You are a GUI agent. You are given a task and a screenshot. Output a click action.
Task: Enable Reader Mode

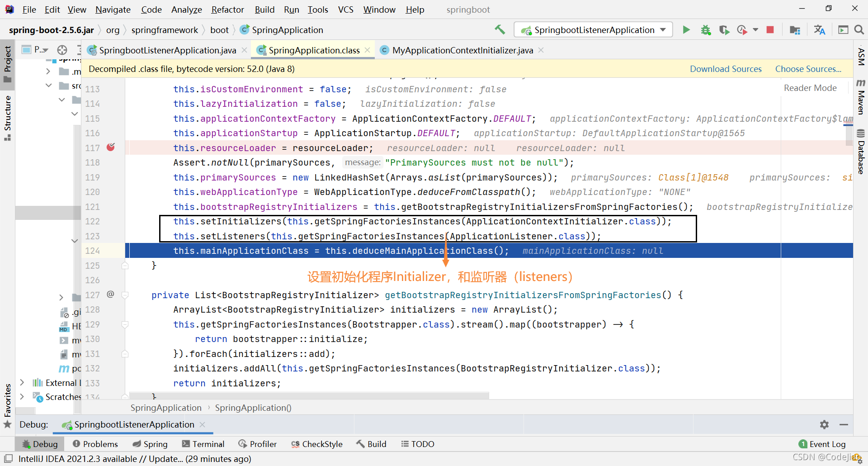pyautogui.click(x=810, y=88)
